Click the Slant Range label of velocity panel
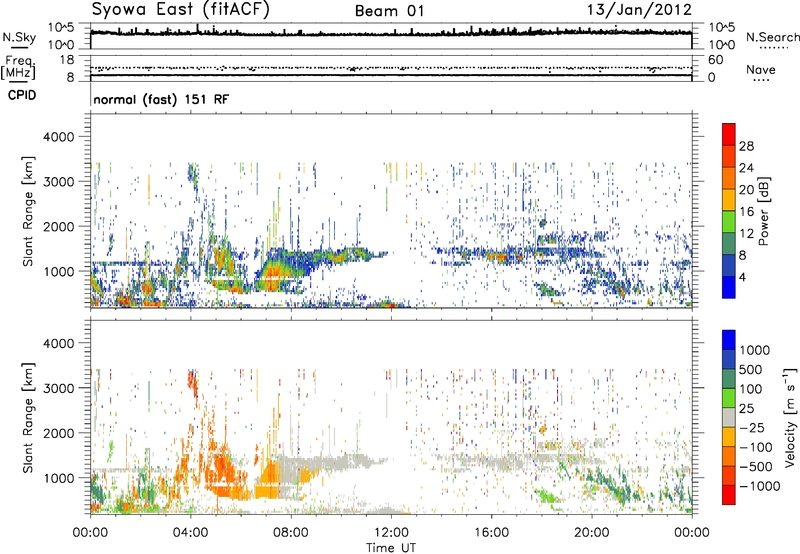The image size is (800, 554). point(28,417)
